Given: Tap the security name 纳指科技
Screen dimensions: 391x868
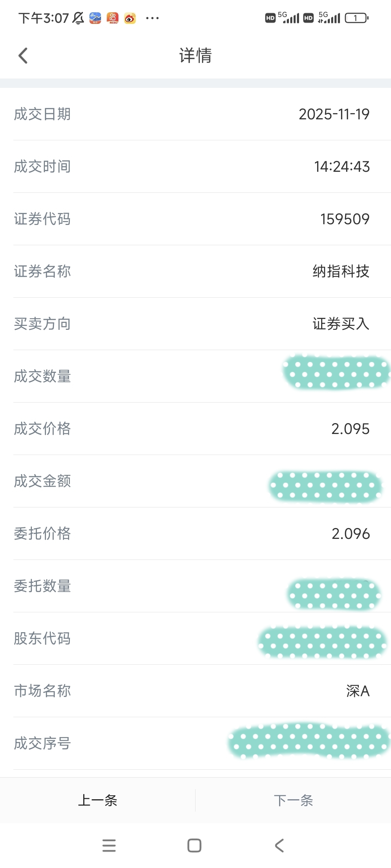Looking at the screenshot, I should (341, 272).
